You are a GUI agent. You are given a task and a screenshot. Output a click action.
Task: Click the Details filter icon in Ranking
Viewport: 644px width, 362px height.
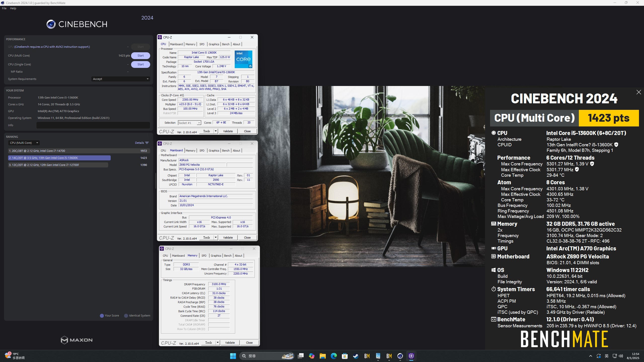point(147,143)
